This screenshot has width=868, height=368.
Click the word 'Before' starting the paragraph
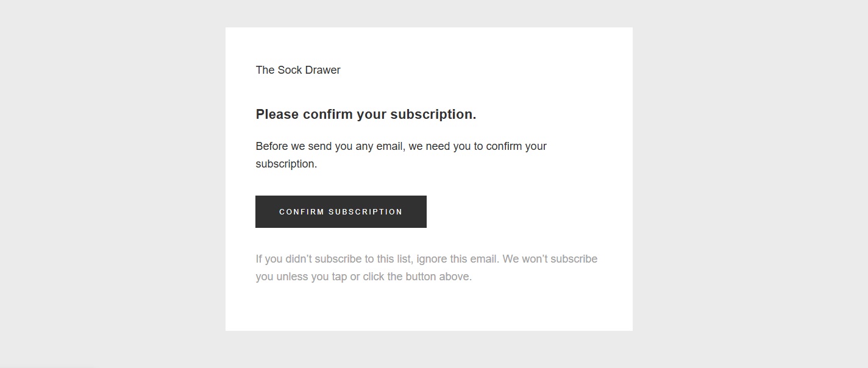(272, 146)
